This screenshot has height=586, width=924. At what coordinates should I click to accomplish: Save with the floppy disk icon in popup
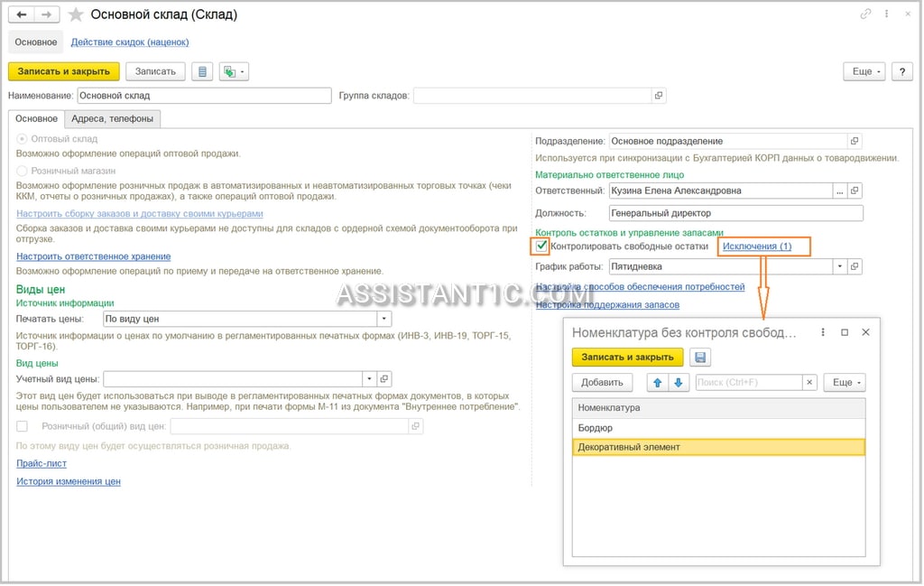point(700,358)
